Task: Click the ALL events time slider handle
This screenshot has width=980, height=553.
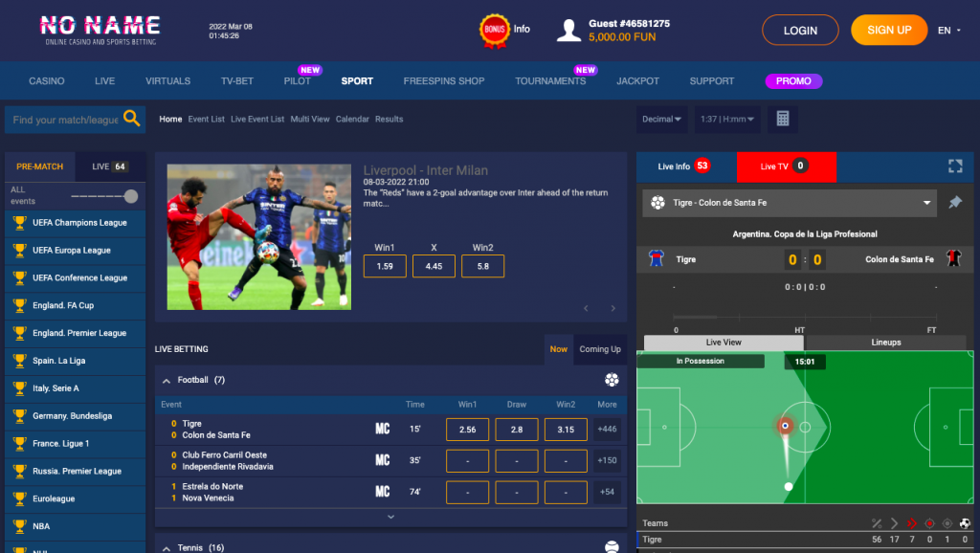Action: point(130,196)
